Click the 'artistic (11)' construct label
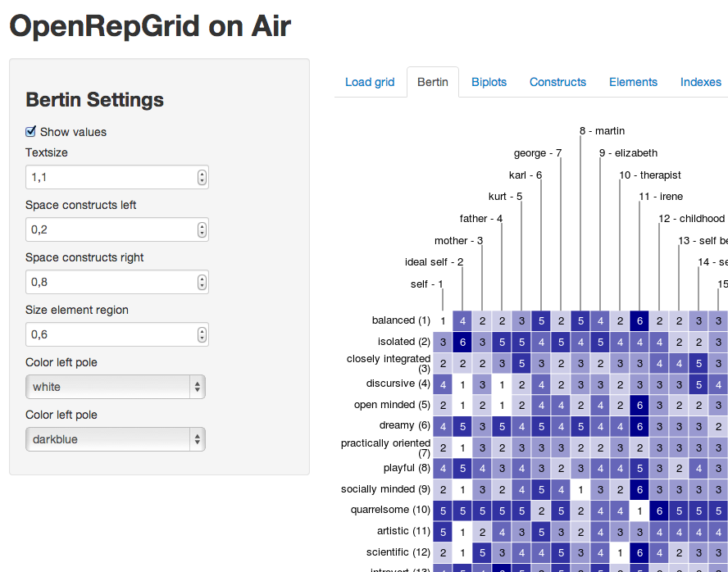The height and width of the screenshot is (572, 728). coord(403,531)
